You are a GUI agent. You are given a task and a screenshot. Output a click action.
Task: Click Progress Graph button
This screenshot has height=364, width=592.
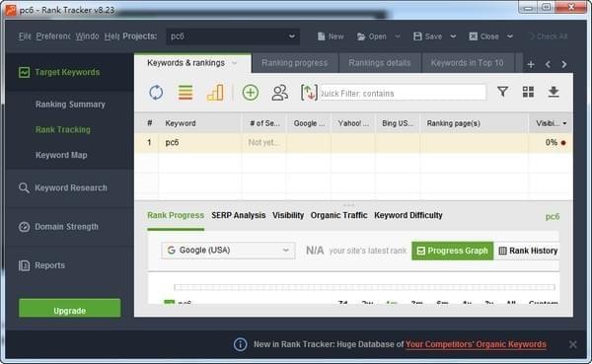(452, 251)
